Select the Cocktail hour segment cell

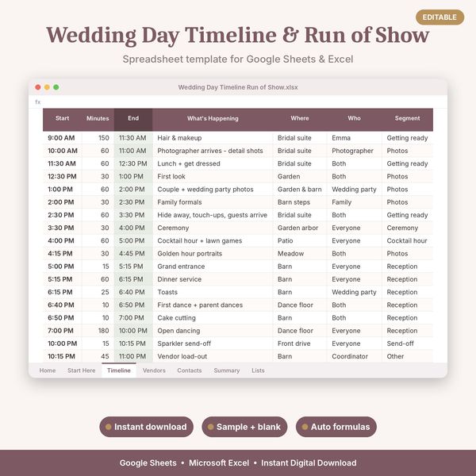pyautogui.click(x=408, y=240)
